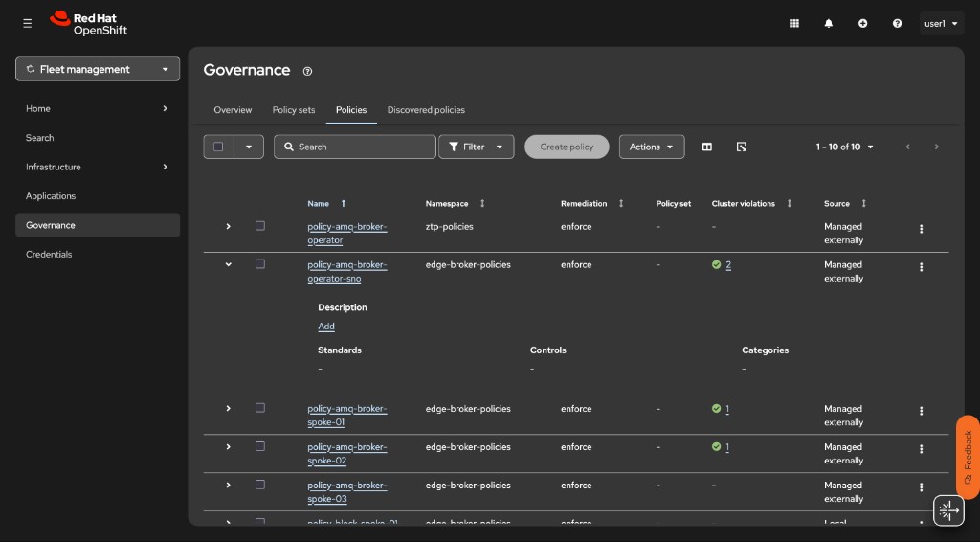This screenshot has height=542, width=980.
Task: Open the Feedback side tab
Action: (968, 457)
